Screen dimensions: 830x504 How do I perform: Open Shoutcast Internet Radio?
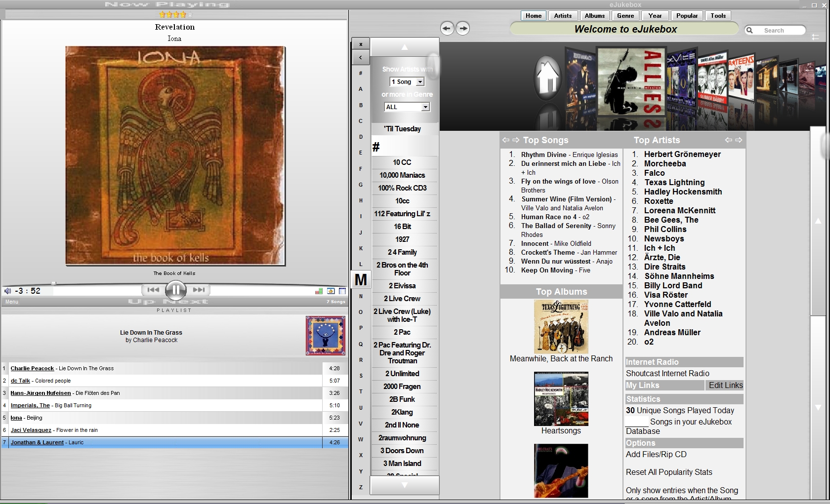coord(667,374)
